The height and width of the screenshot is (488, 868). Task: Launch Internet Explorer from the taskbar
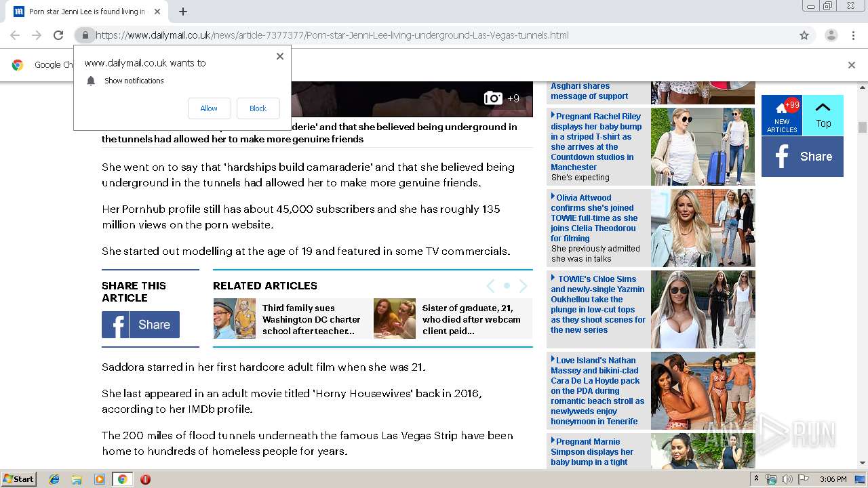click(54, 479)
